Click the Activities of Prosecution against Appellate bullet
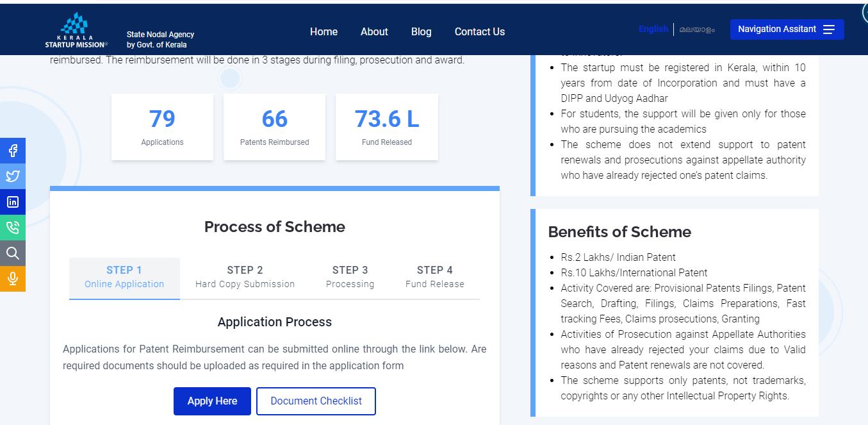 pos(684,349)
